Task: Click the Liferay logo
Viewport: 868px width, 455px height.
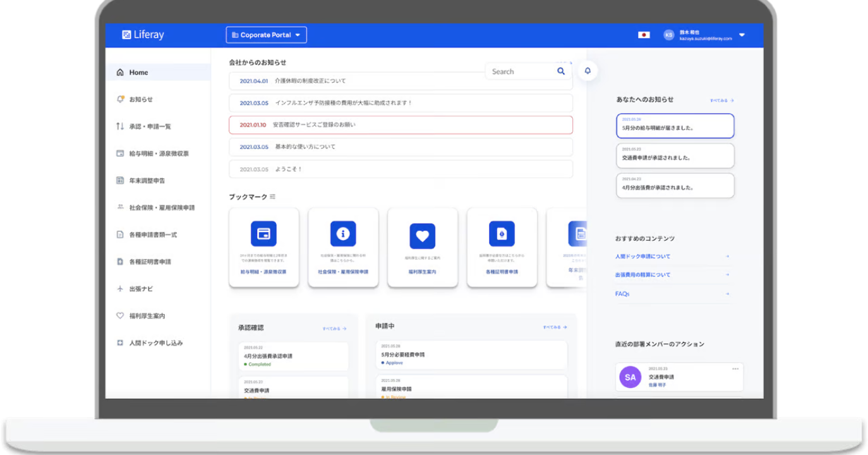Action: (143, 35)
